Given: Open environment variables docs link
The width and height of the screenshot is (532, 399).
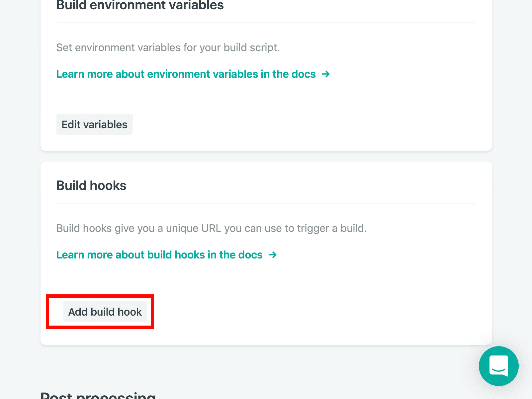Looking at the screenshot, I should [186, 74].
